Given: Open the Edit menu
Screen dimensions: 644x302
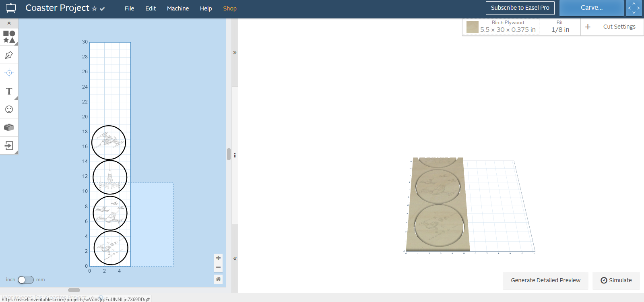Looking at the screenshot, I should (x=151, y=8).
